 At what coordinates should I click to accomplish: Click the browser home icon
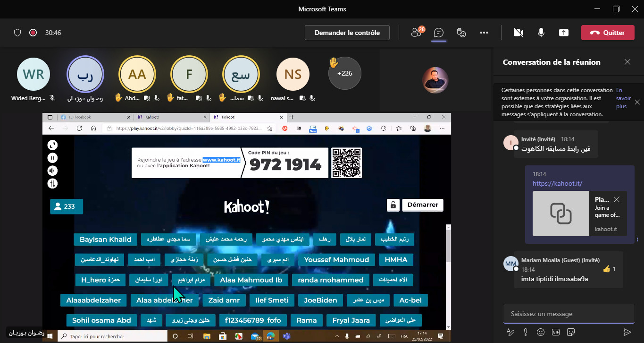93,128
